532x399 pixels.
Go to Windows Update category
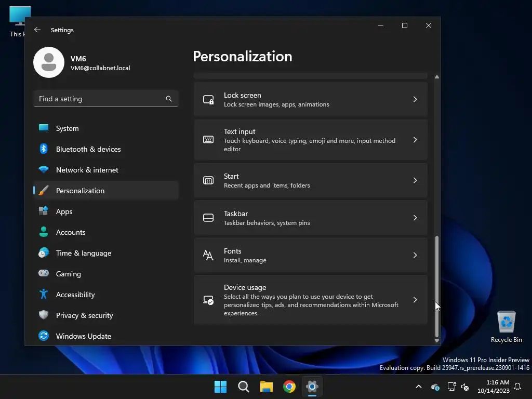[106, 336]
